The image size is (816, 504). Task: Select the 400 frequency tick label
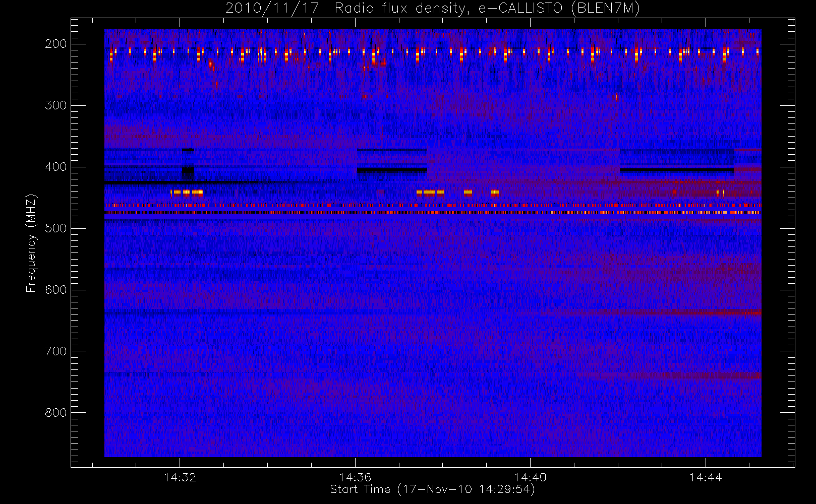(56, 167)
